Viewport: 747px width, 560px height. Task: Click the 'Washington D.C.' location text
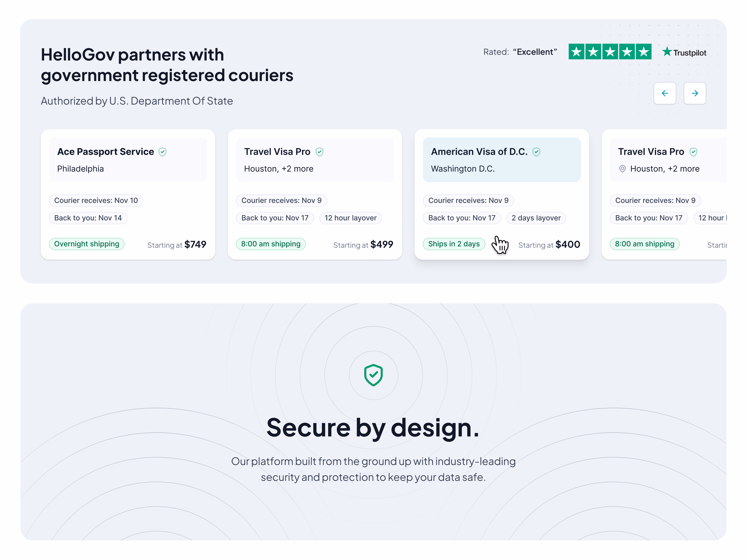tap(463, 169)
